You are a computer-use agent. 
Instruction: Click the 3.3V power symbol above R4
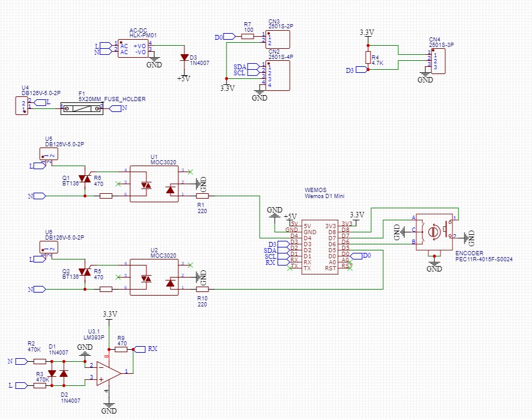(367, 33)
